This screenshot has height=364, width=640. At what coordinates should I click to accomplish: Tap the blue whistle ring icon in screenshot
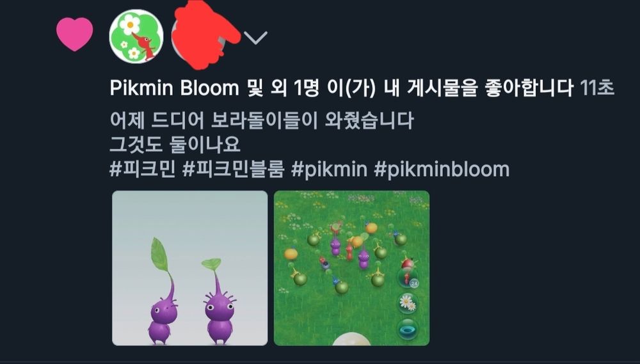coord(407,329)
